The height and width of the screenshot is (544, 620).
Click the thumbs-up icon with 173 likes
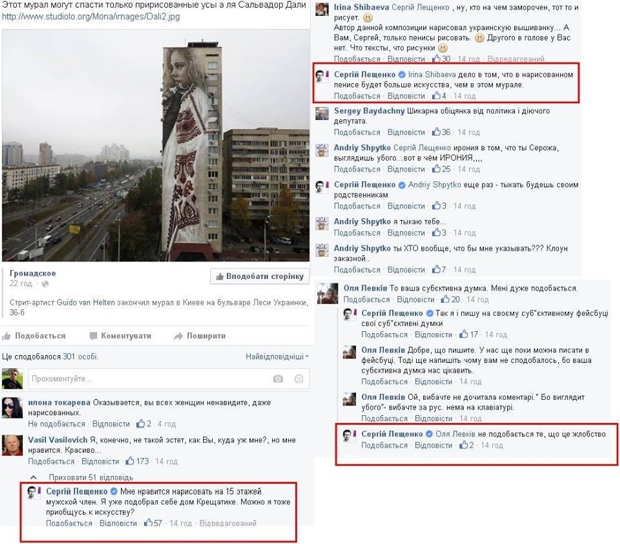[x=130, y=461]
